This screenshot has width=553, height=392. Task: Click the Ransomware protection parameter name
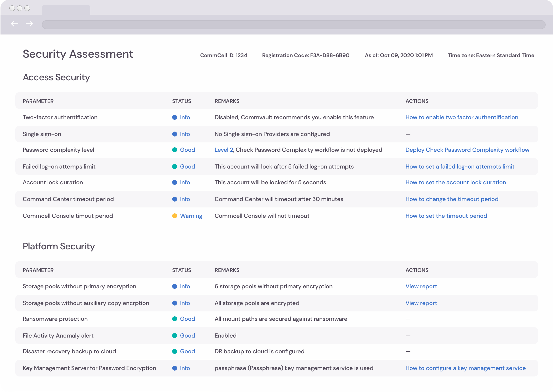(55, 319)
